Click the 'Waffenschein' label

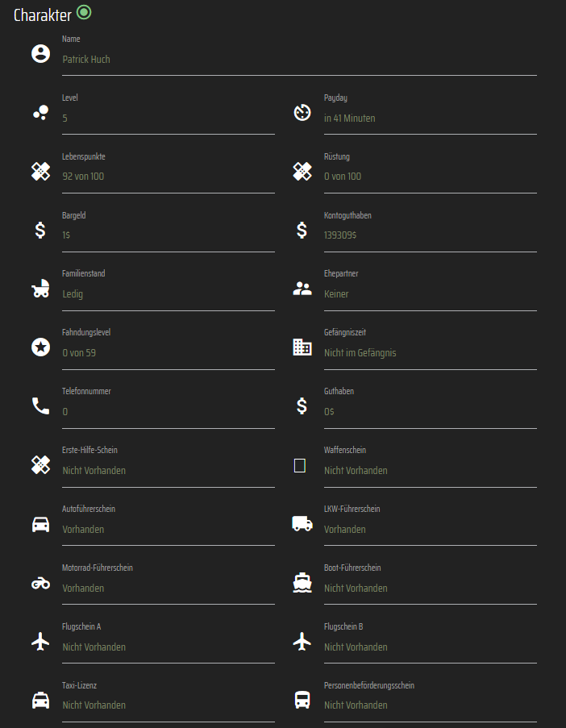point(345,450)
